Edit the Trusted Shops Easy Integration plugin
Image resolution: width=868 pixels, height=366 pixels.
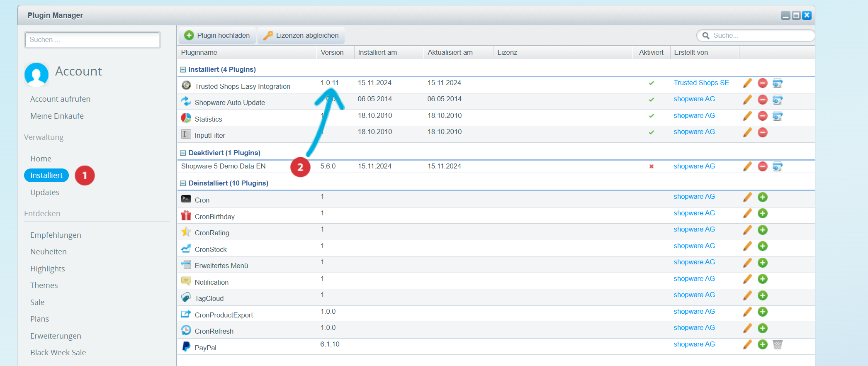747,83
